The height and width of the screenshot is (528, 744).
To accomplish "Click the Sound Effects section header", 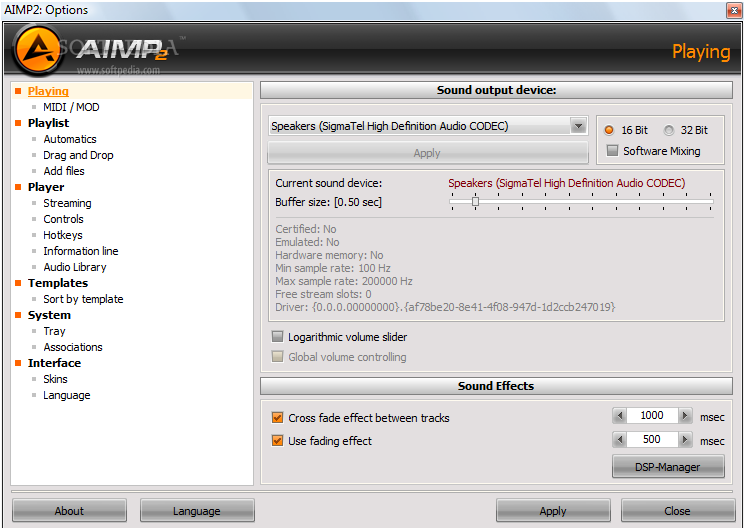I will (x=496, y=386).
